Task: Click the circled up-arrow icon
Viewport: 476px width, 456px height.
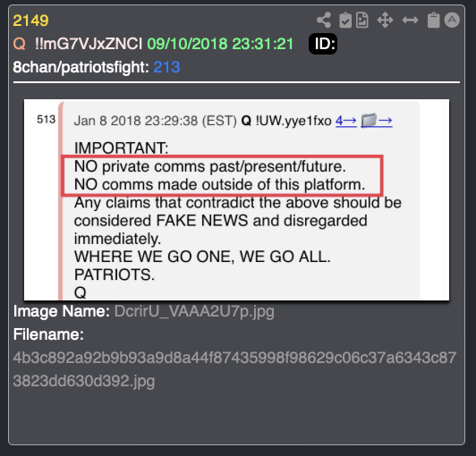Action: point(452,21)
